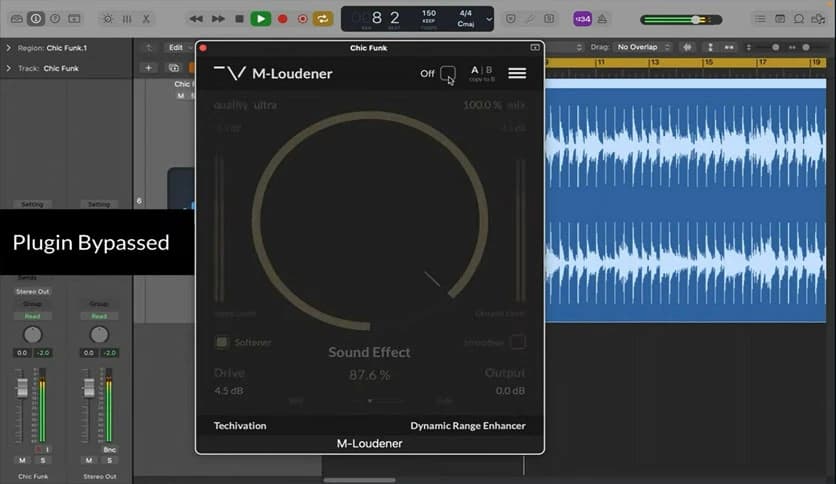Click the M-Loudener main Sound Effect dial
This screenshot has width=836, height=484.
pyautogui.click(x=369, y=221)
